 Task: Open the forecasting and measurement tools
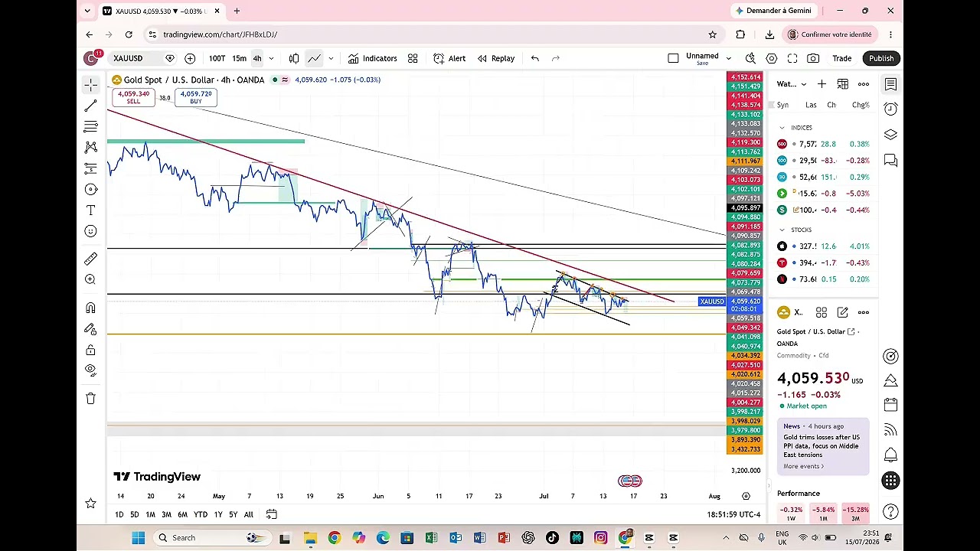point(90,168)
